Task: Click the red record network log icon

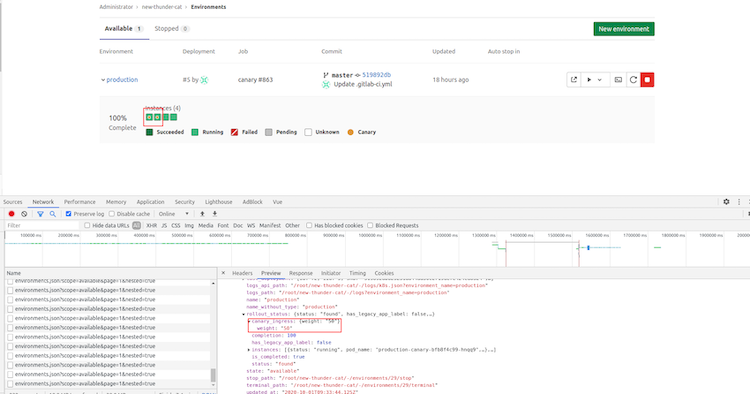Action: click(11, 214)
